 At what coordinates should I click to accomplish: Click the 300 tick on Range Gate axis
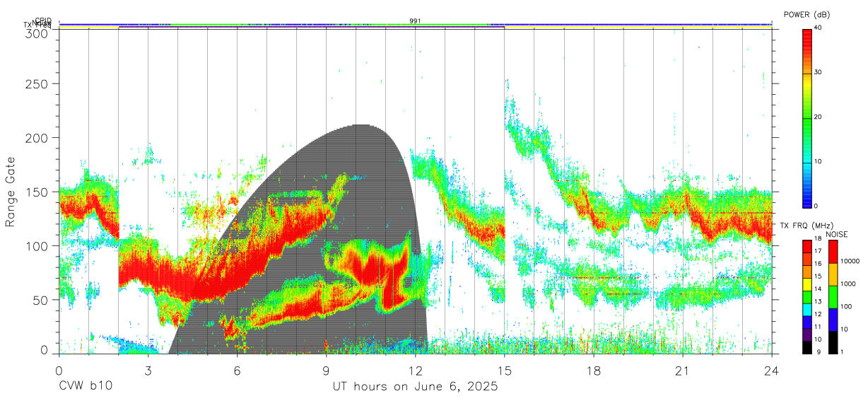[38, 33]
